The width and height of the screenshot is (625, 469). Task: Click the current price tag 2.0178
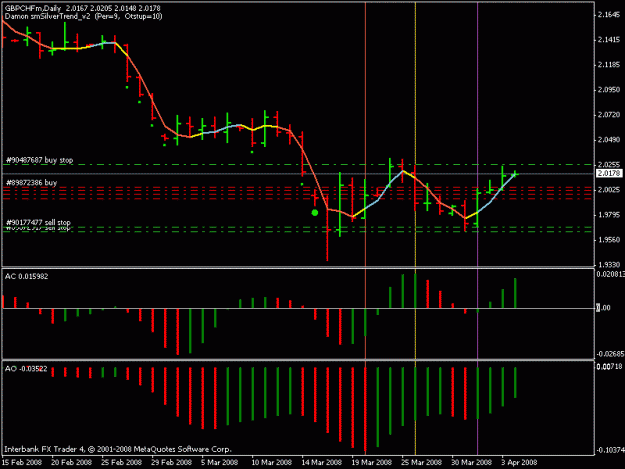[609, 173]
